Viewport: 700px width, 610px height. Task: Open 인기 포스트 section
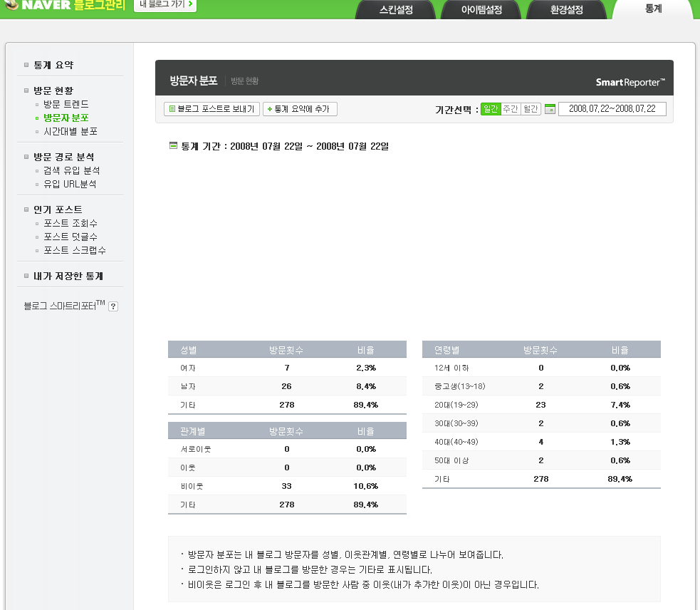click(58, 210)
